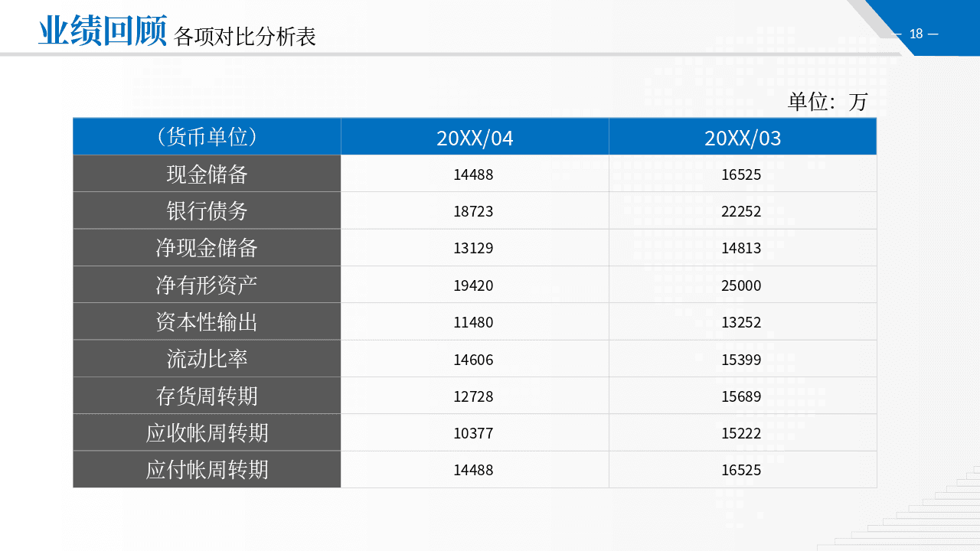Select the subtitle 各项对比分析表
980x551 pixels.
245,36
